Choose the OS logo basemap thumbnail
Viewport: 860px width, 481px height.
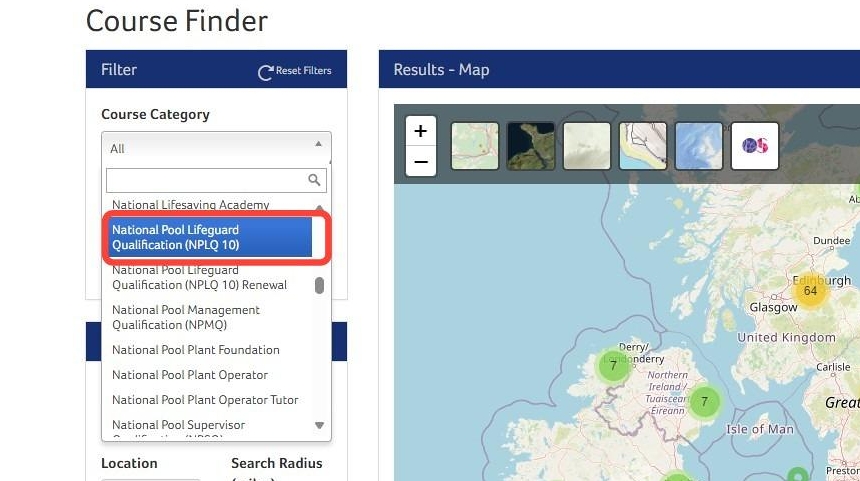point(755,146)
